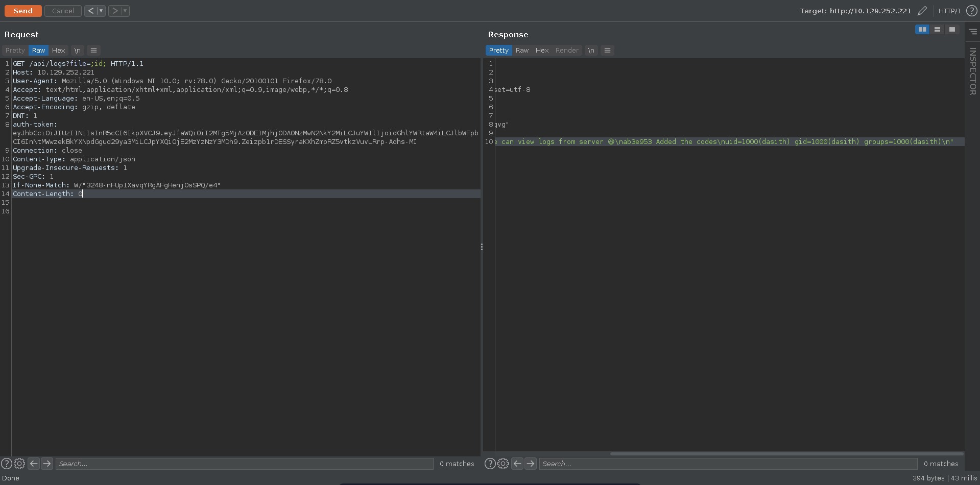980x485 pixels.
Task: Expand the history forward dropdown arrow
Action: click(x=125, y=11)
